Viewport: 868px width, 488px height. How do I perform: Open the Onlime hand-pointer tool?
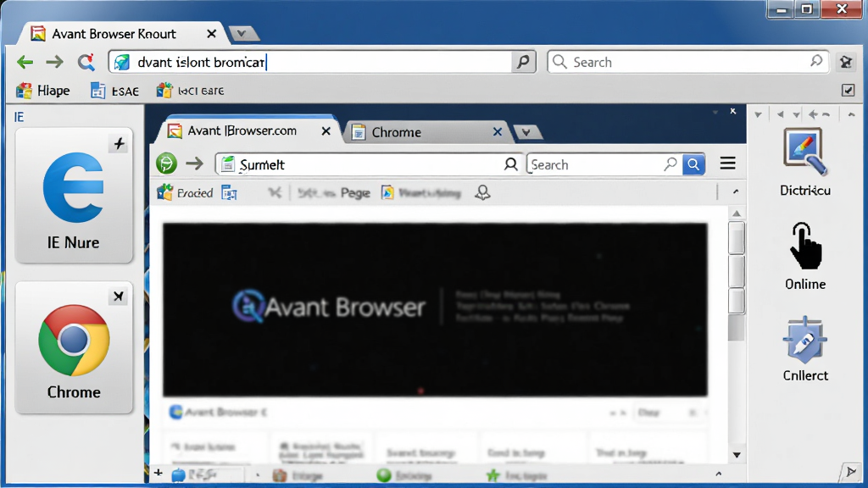coord(805,256)
